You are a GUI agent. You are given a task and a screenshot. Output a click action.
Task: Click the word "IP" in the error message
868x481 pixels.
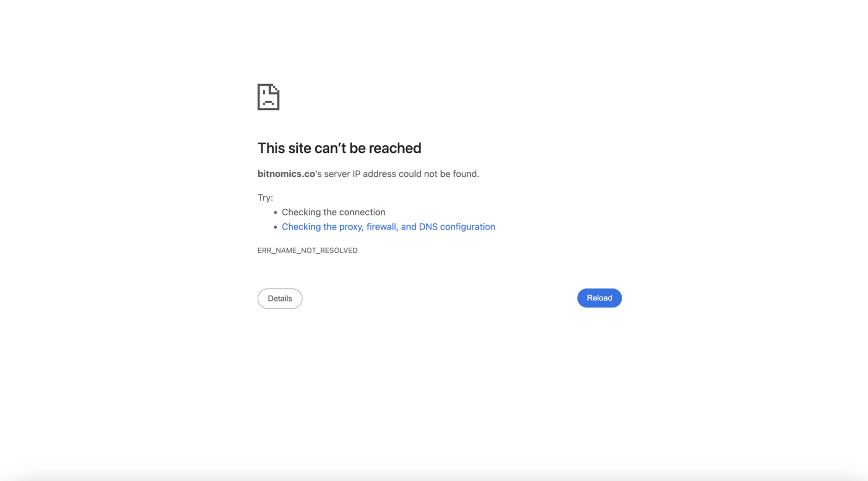(356, 174)
